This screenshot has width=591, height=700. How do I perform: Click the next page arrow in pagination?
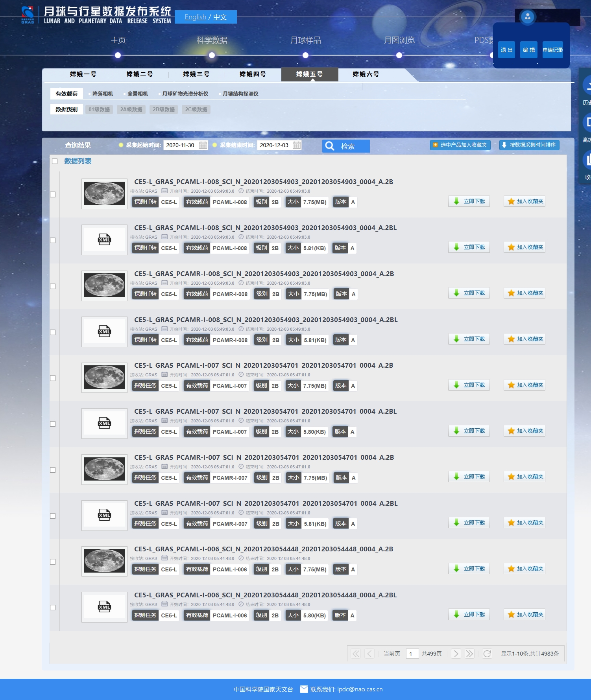(456, 654)
